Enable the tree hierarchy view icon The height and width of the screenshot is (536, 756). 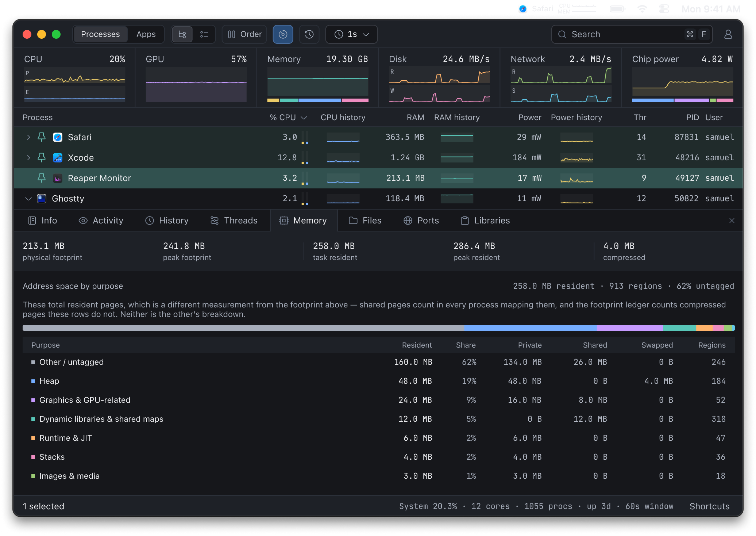click(x=182, y=34)
